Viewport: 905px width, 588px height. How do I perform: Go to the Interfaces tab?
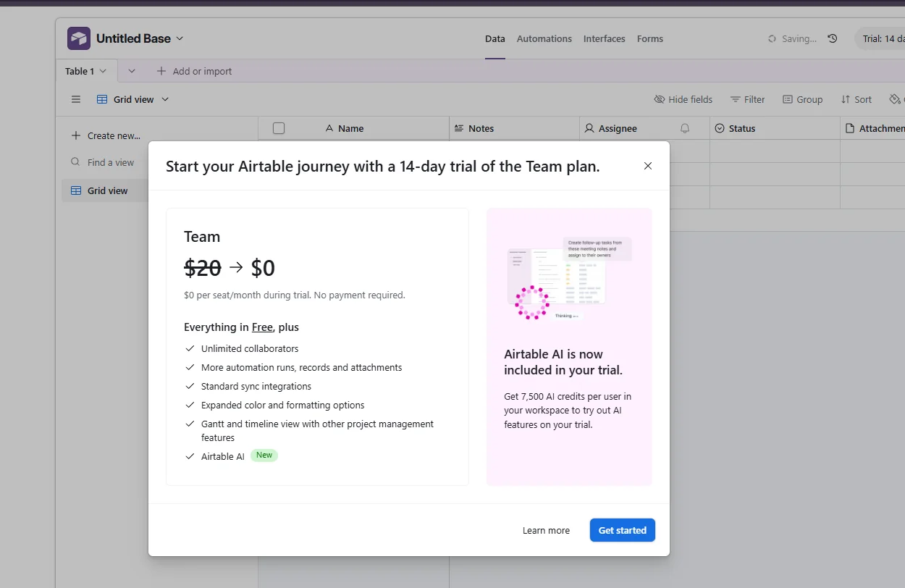click(605, 39)
